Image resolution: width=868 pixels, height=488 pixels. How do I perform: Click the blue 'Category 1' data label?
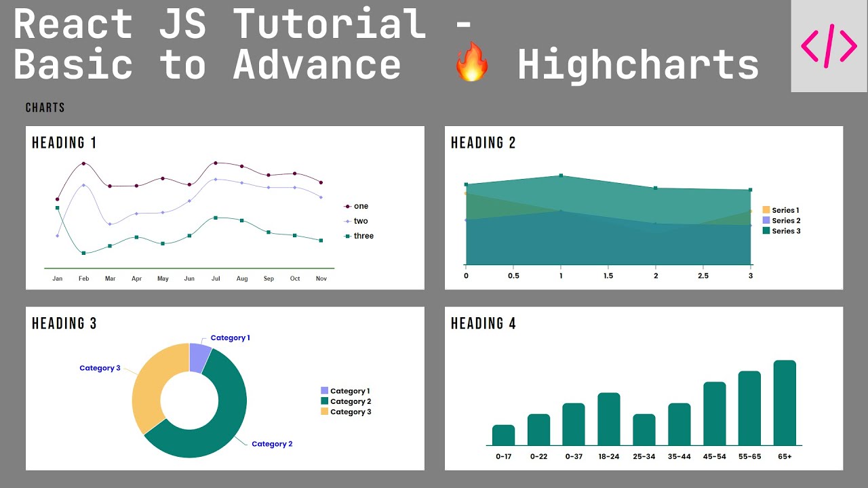pyautogui.click(x=230, y=338)
